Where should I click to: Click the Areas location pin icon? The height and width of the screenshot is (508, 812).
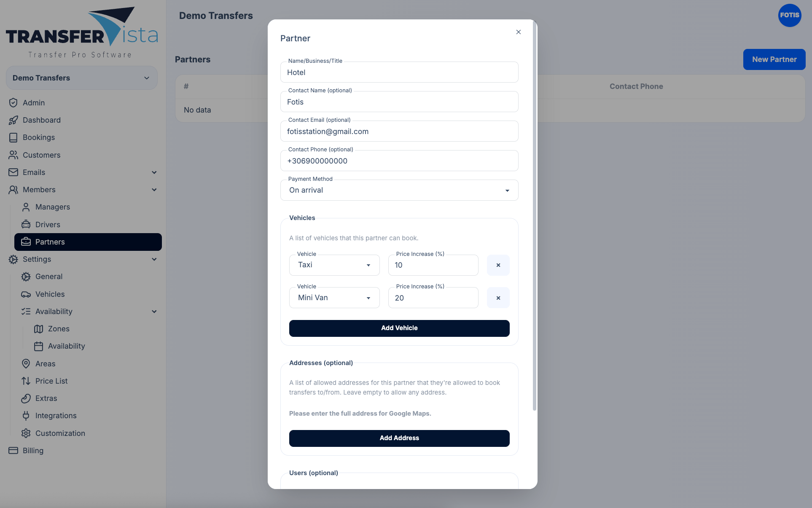pyautogui.click(x=26, y=363)
